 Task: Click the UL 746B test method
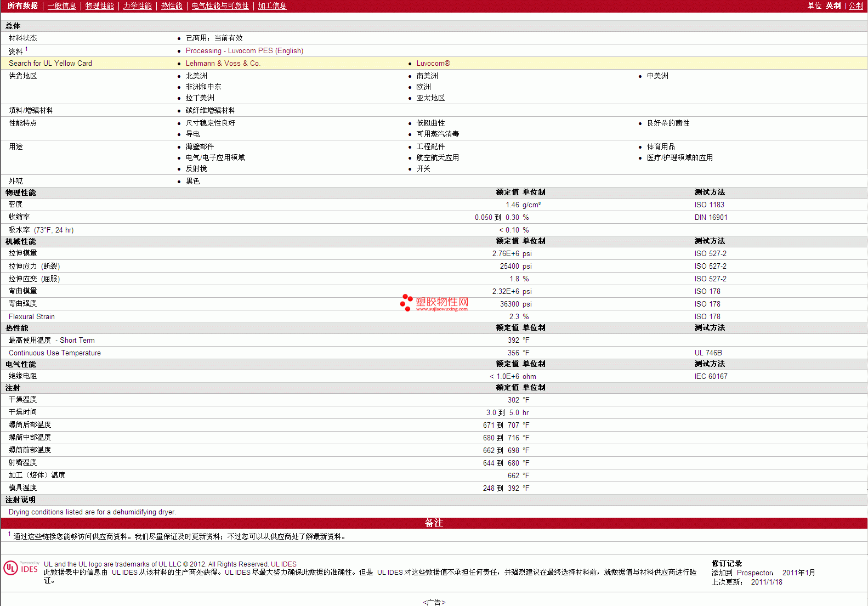[x=708, y=353]
